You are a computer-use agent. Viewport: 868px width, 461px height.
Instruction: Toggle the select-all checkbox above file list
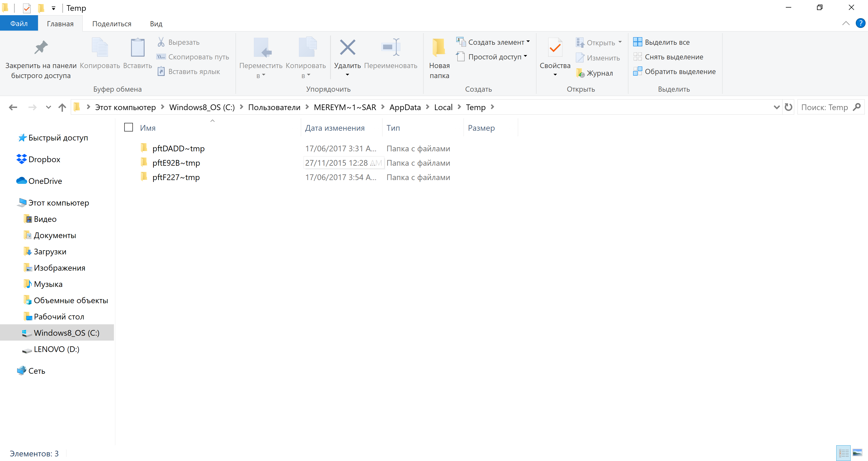pos(128,127)
